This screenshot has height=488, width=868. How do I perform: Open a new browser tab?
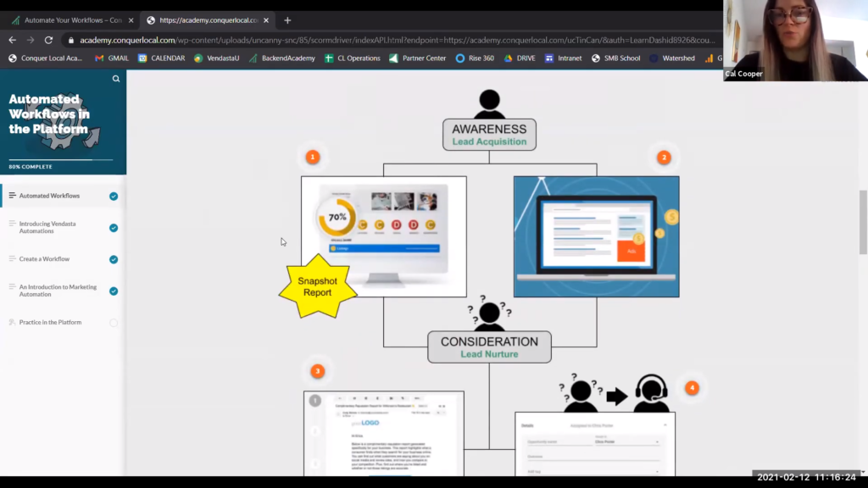(x=287, y=20)
